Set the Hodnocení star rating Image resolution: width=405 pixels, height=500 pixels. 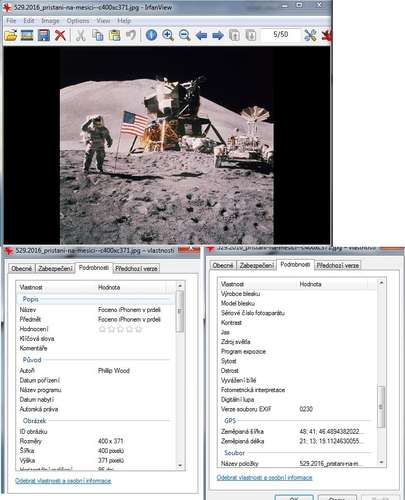[120, 329]
